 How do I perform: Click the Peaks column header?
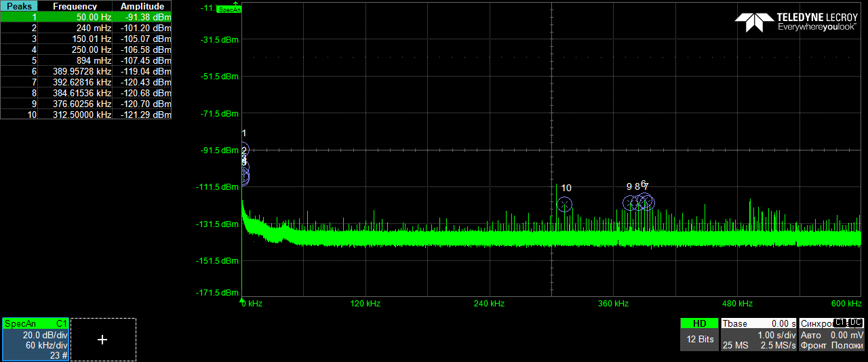coord(18,6)
